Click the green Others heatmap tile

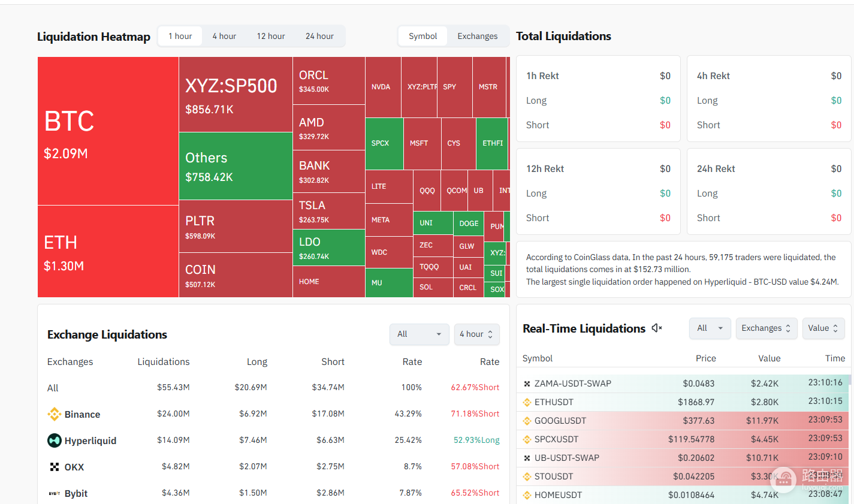point(236,166)
